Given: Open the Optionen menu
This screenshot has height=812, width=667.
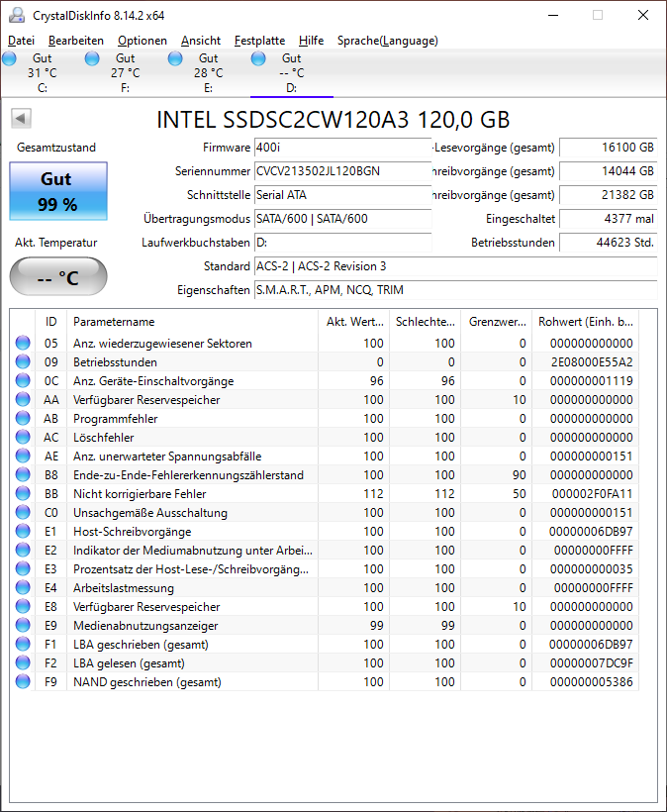Looking at the screenshot, I should (143, 41).
